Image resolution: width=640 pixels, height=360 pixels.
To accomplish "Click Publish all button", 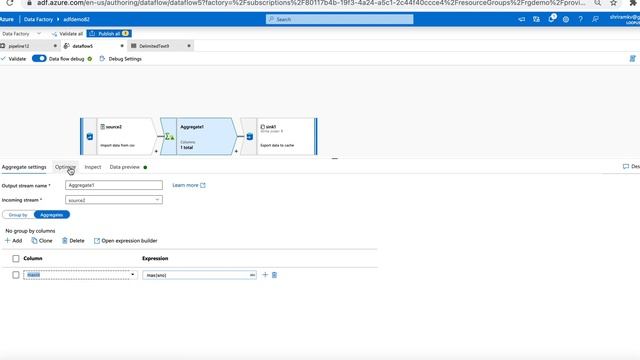I will (x=109, y=33).
